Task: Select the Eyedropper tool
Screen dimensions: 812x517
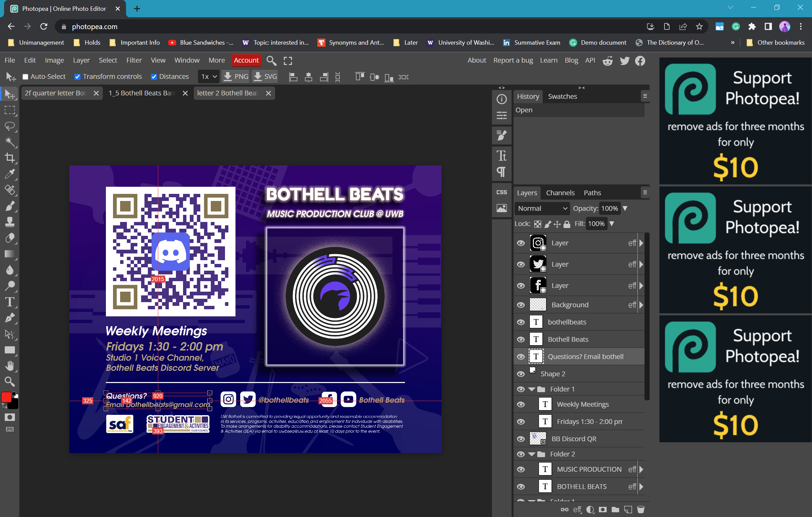Action: click(x=10, y=174)
